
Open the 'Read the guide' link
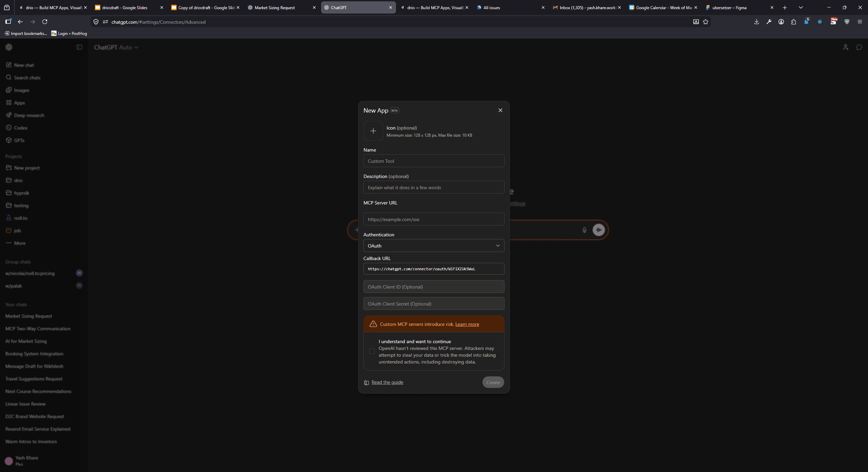387,382
